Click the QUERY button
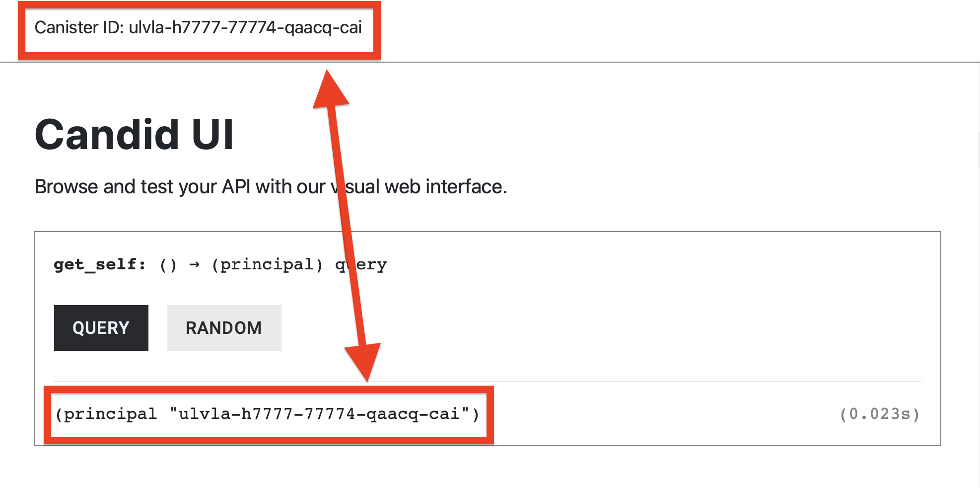The width and height of the screenshot is (980, 488). click(x=100, y=327)
